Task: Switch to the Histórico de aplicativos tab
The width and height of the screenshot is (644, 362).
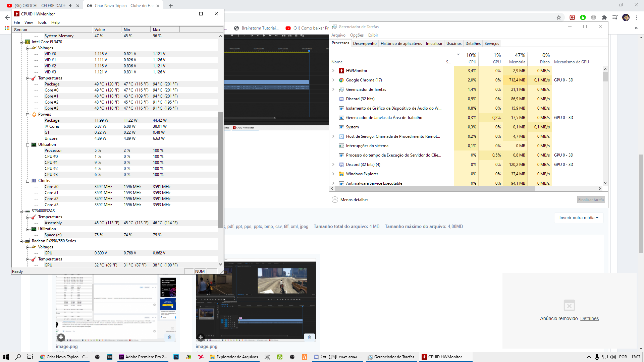Action: point(401,44)
